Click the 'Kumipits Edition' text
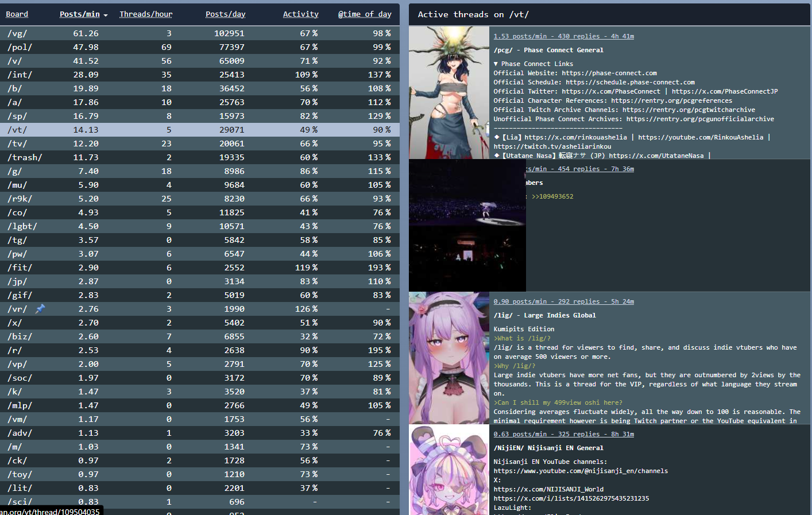812x515 pixels. (x=524, y=329)
